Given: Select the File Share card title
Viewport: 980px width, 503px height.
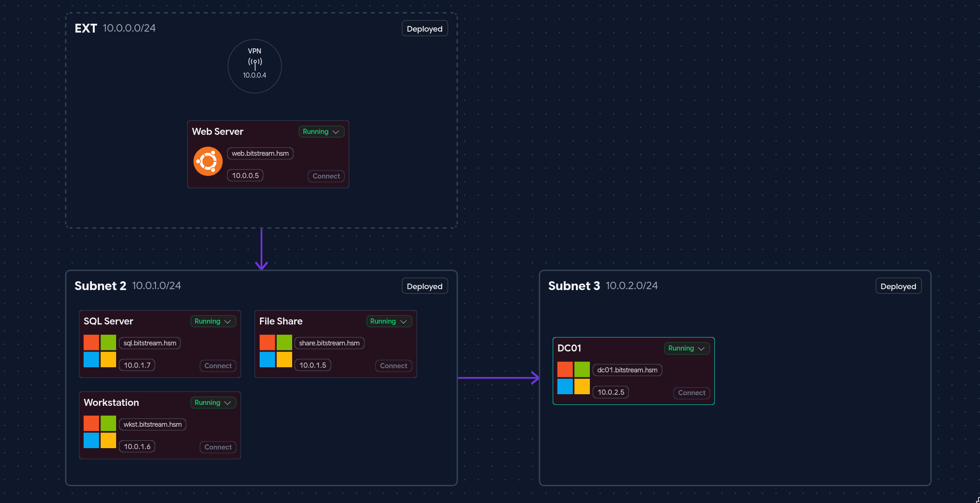Looking at the screenshot, I should (x=281, y=321).
